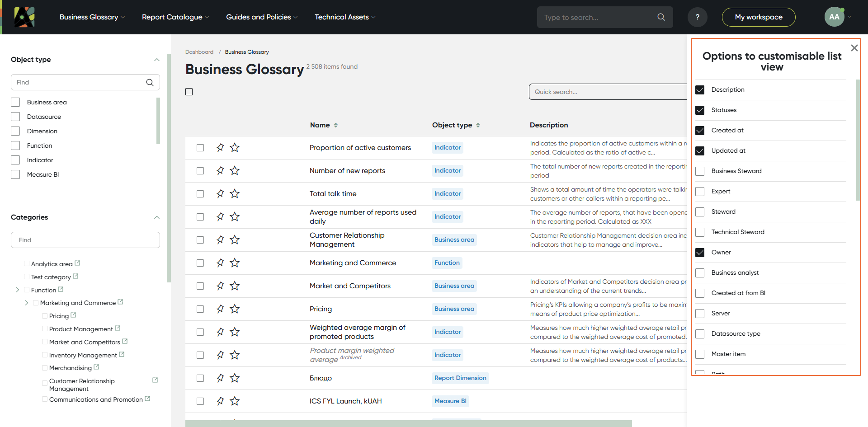
Task: Star the Total talk time item
Action: pyautogui.click(x=235, y=194)
